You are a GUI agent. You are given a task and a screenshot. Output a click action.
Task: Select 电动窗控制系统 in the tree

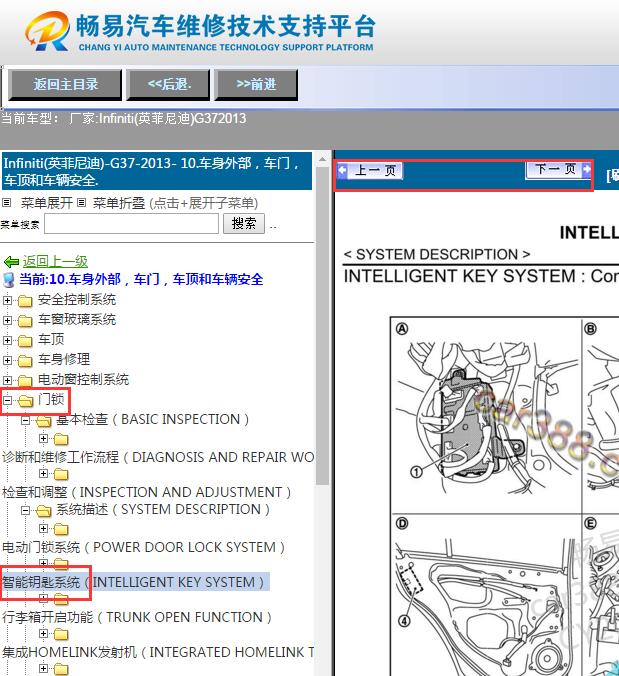click(x=83, y=379)
